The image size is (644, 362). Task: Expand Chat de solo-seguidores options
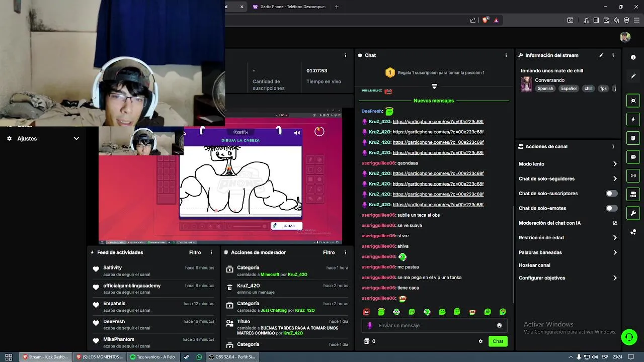(x=615, y=178)
